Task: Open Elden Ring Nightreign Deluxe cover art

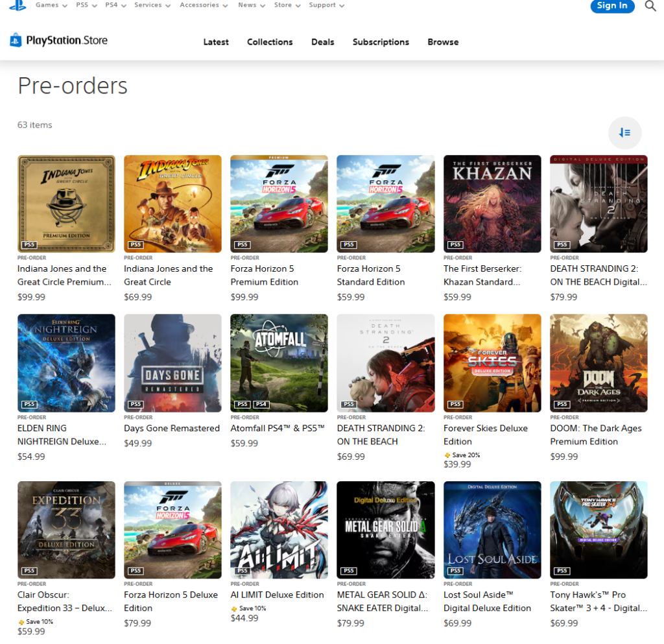Action: coord(66,363)
